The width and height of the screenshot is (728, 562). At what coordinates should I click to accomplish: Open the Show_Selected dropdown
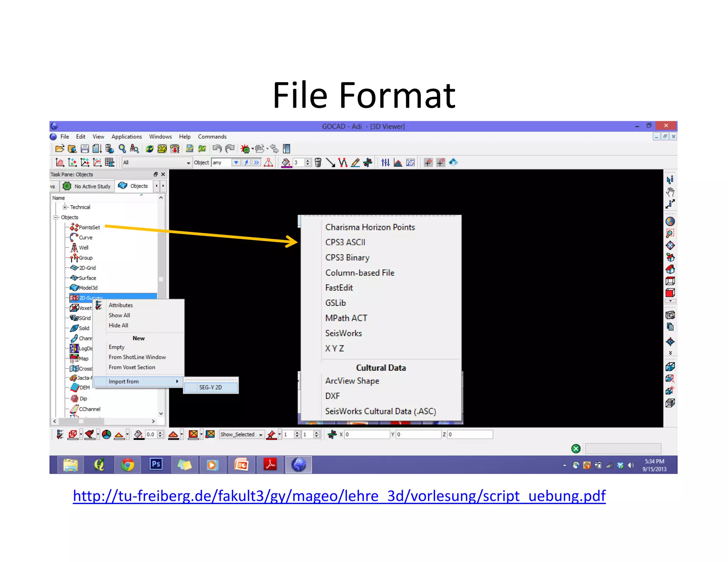[242, 434]
